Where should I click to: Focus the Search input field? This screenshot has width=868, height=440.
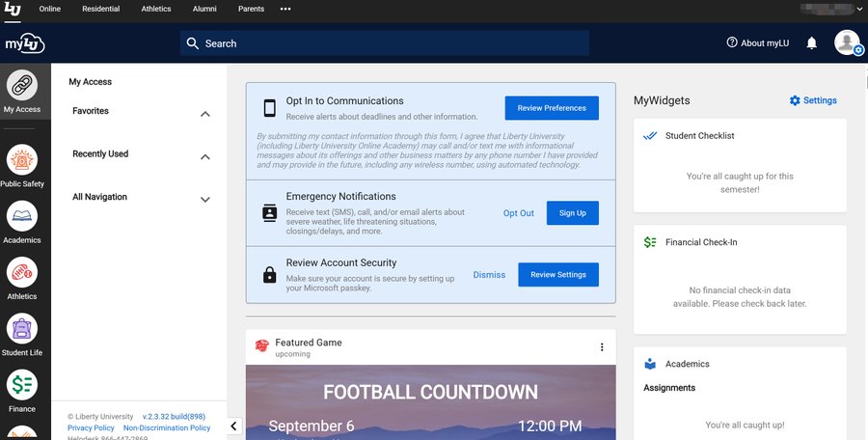pos(384,43)
